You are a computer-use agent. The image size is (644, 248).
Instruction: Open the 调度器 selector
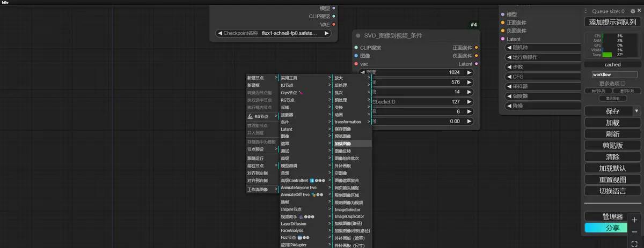pos(543,96)
